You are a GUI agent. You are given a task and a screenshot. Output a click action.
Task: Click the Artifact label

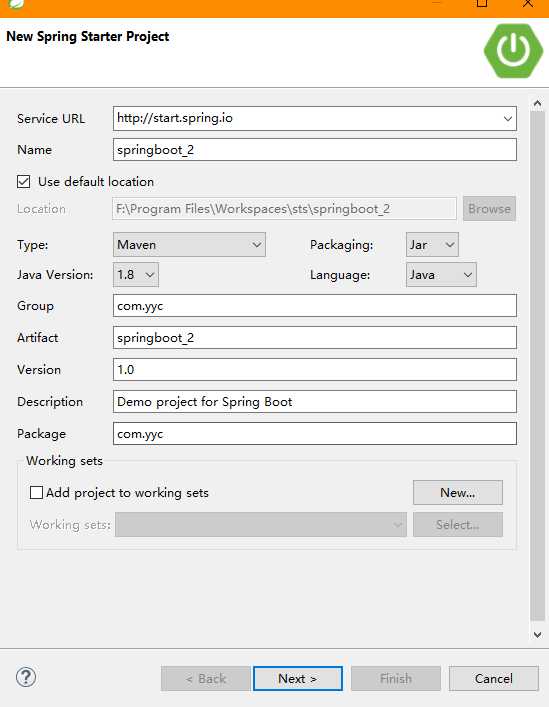37,338
